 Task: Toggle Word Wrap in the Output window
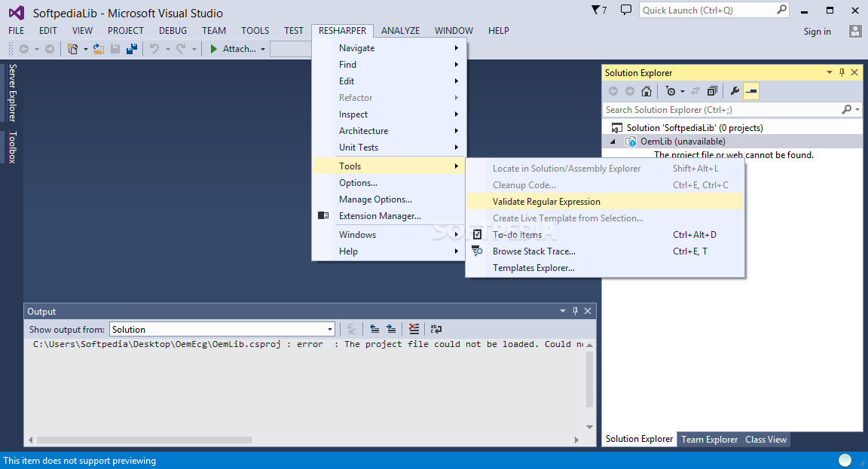436,329
